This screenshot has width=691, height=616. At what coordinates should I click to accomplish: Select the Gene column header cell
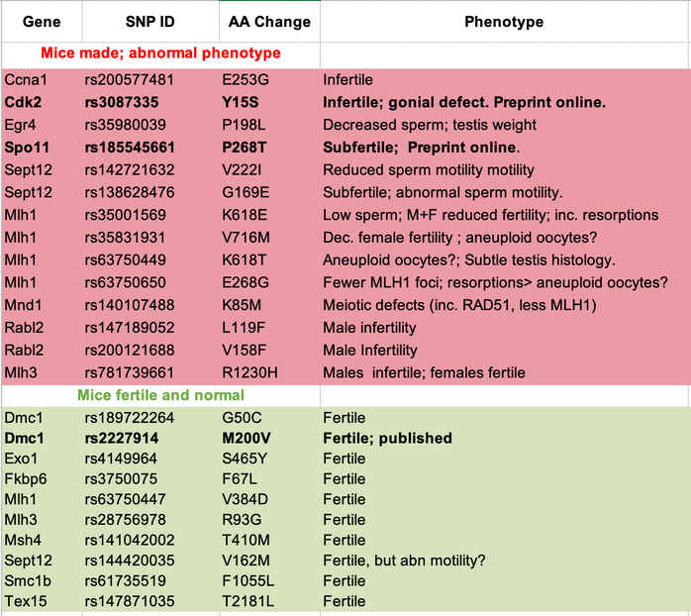pyautogui.click(x=42, y=22)
